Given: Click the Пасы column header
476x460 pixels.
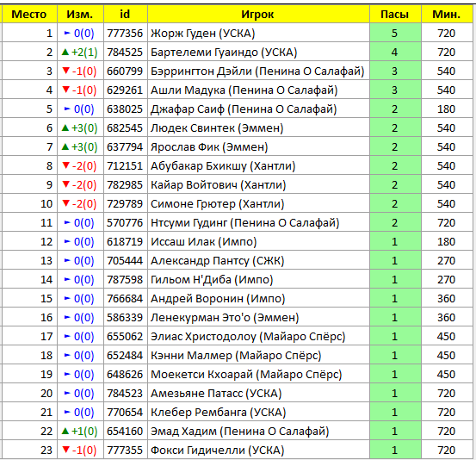Looking at the screenshot, I should [395, 14].
